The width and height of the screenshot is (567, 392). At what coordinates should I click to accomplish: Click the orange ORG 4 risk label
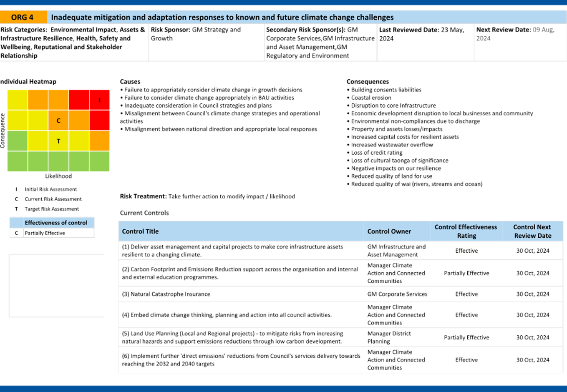click(23, 17)
